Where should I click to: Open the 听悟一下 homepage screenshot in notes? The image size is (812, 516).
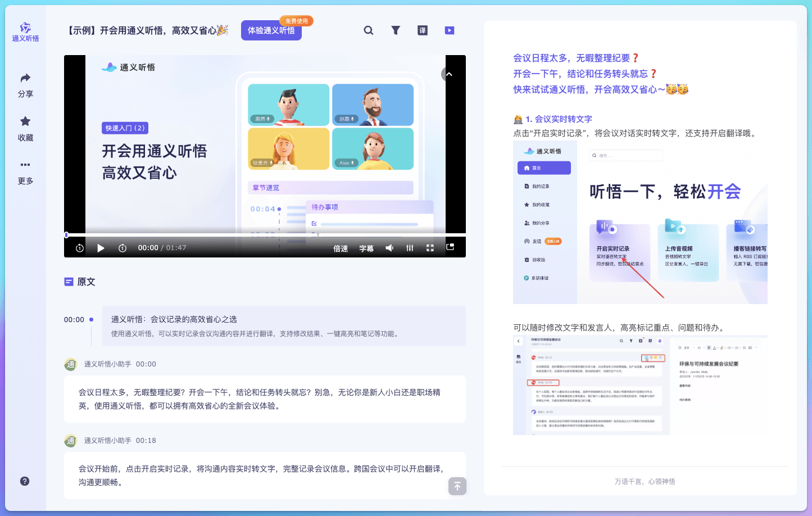point(640,223)
